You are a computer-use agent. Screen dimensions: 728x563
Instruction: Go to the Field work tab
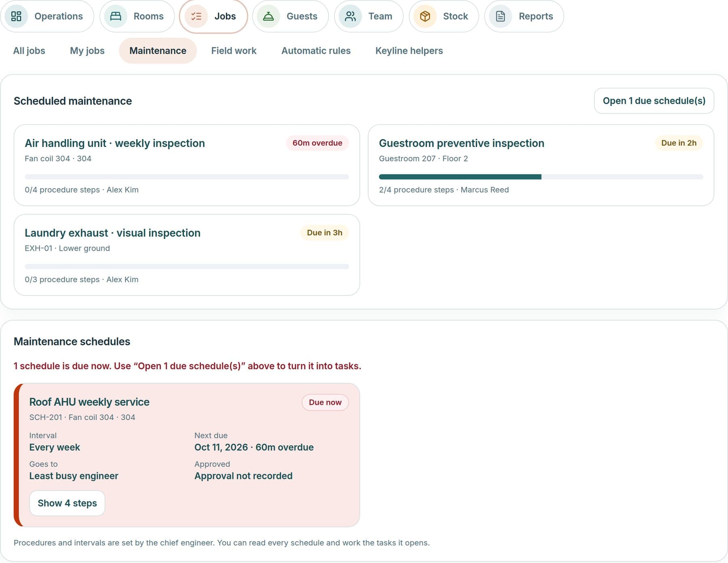234,51
